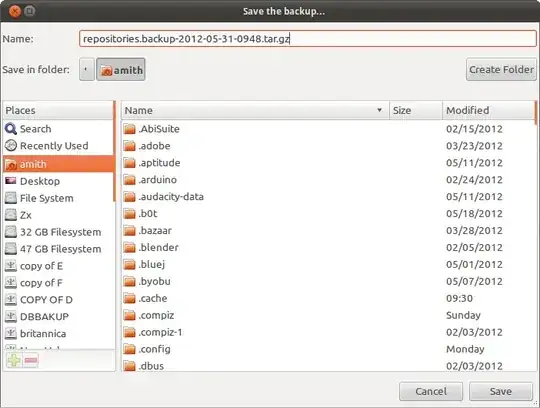
Task: Click the 32 GB Filesystem drive icon
Action: point(11,232)
